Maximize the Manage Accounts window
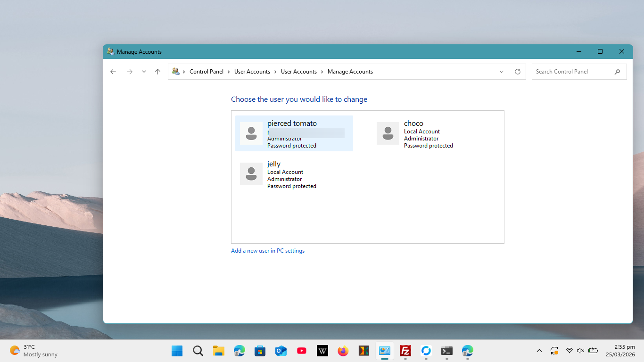Screen dimensions: 644x362 pos(600,51)
